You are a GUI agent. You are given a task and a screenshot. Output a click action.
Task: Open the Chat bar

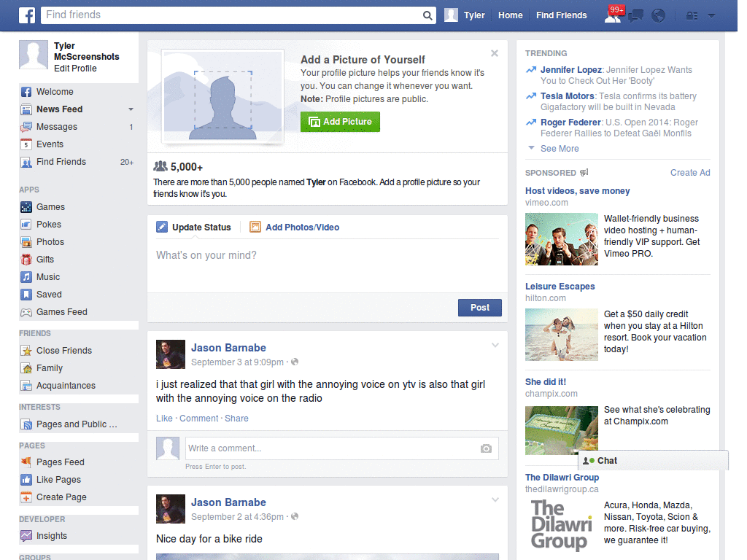pyautogui.click(x=653, y=461)
